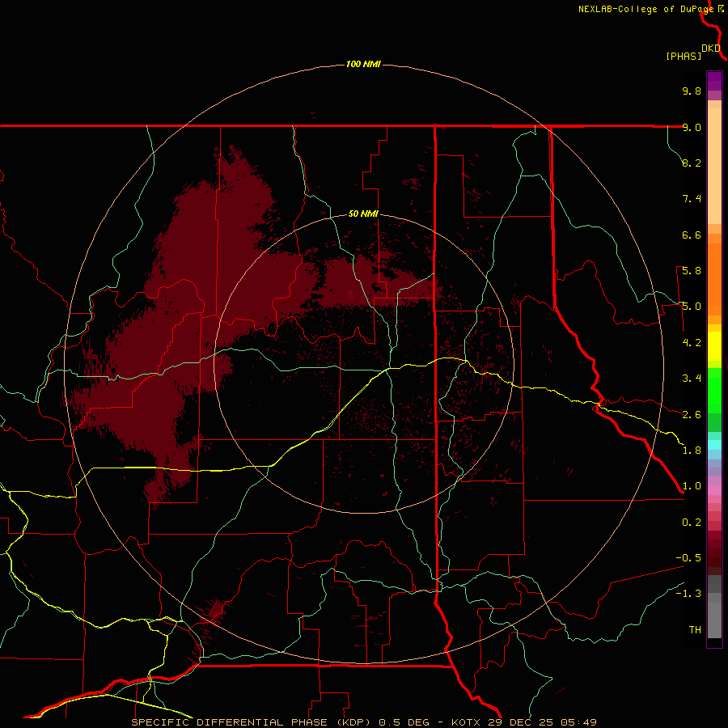Click the 5.8 legend value
This screenshot has width=728, height=728.
pyautogui.click(x=692, y=271)
